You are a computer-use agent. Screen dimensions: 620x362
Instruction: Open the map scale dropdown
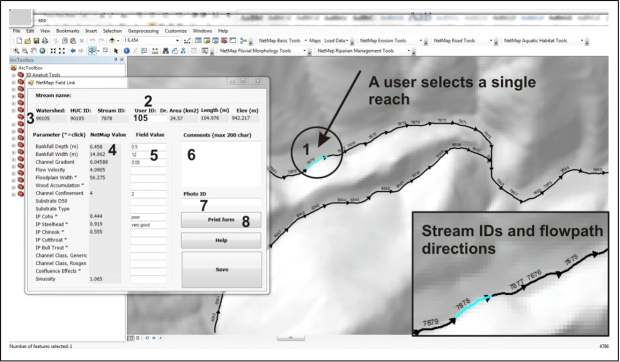(177, 41)
